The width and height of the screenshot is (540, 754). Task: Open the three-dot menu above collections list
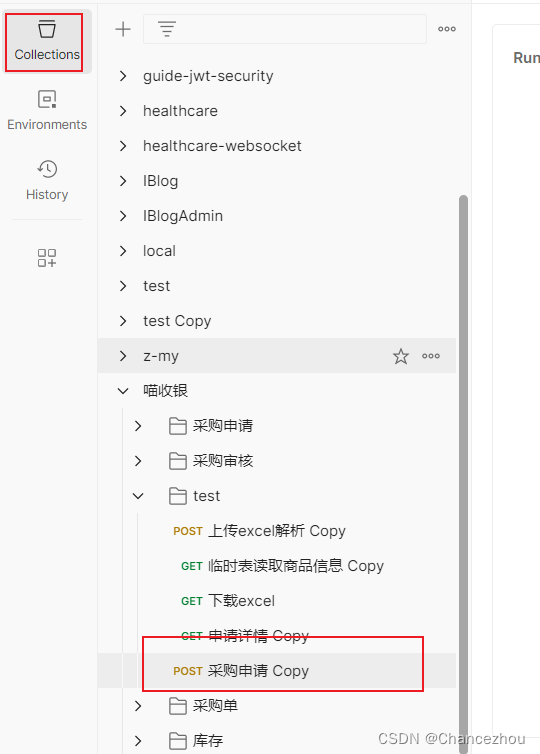(447, 29)
